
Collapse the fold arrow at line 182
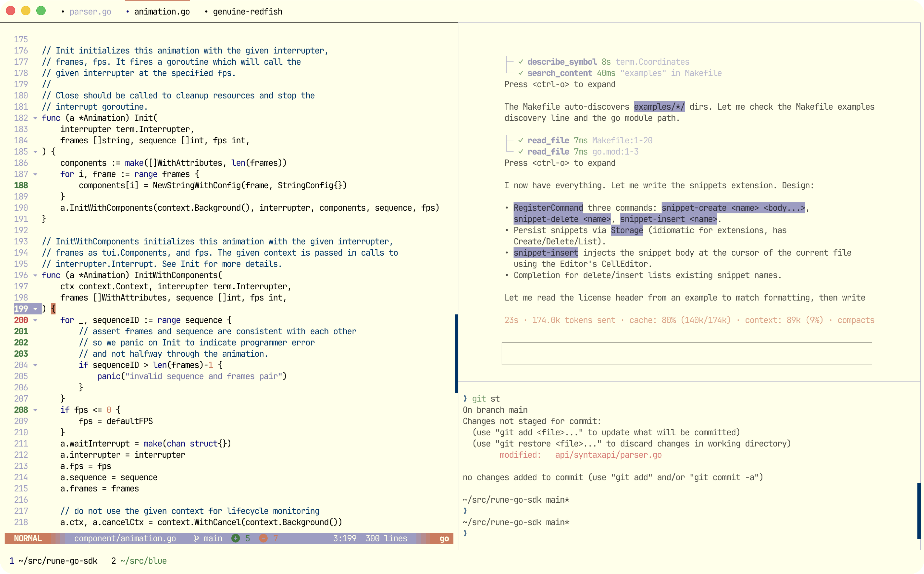pos(35,118)
